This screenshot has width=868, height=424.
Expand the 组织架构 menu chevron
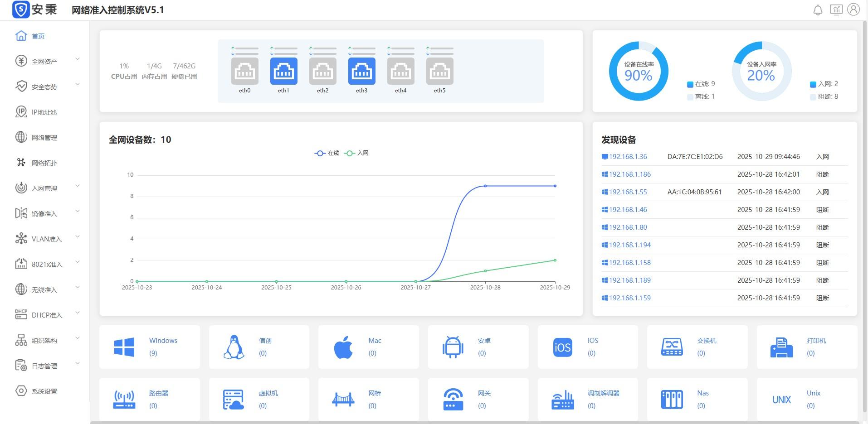tap(78, 338)
